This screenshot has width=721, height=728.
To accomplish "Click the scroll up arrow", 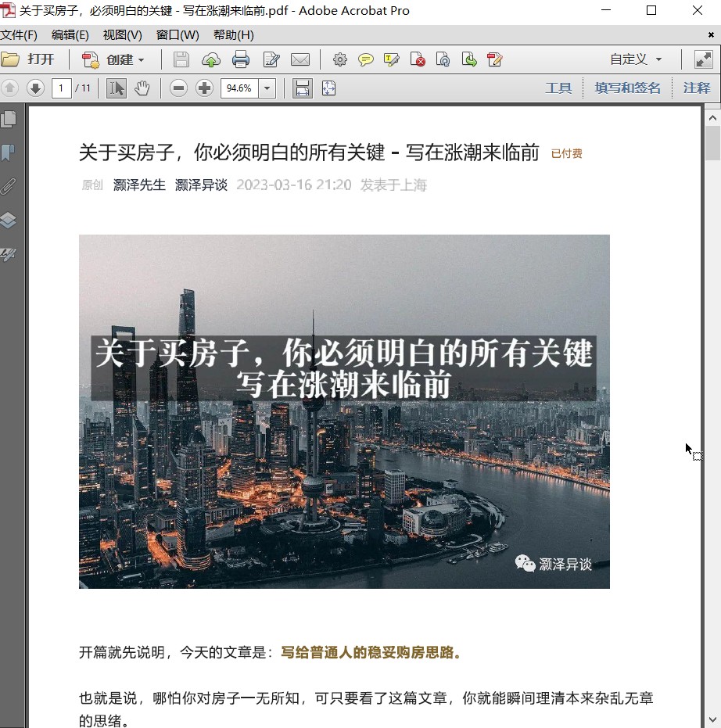I will pos(712,118).
